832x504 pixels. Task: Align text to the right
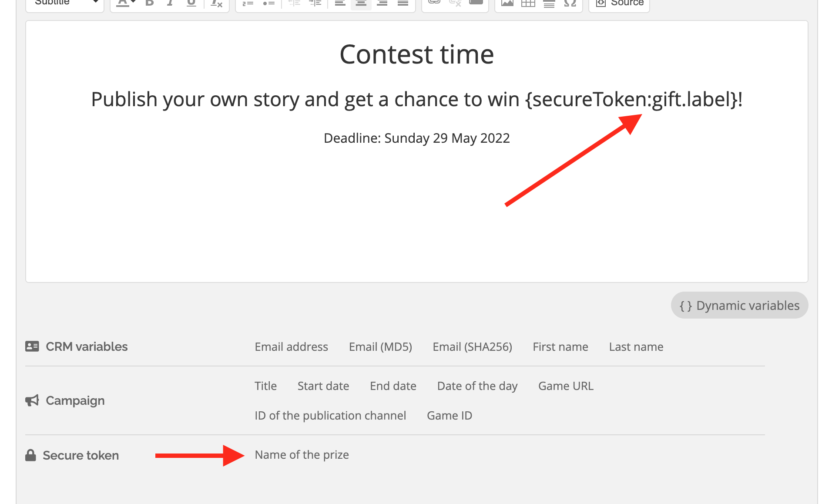click(x=382, y=3)
